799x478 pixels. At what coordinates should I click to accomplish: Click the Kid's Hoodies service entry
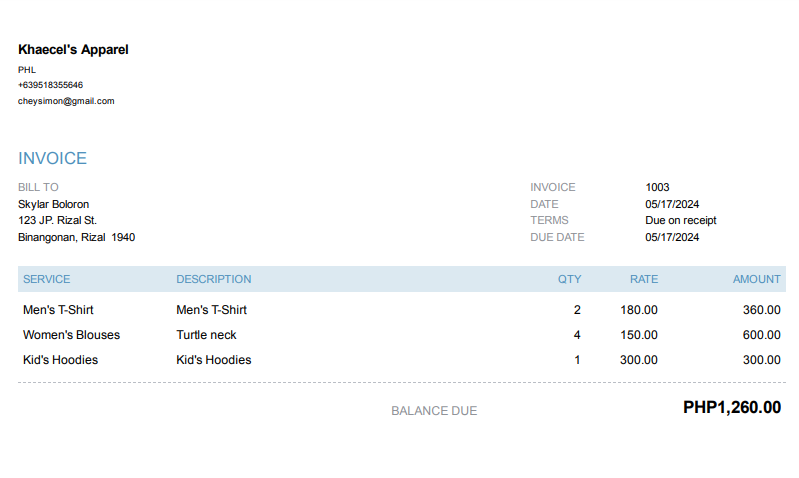coord(60,360)
